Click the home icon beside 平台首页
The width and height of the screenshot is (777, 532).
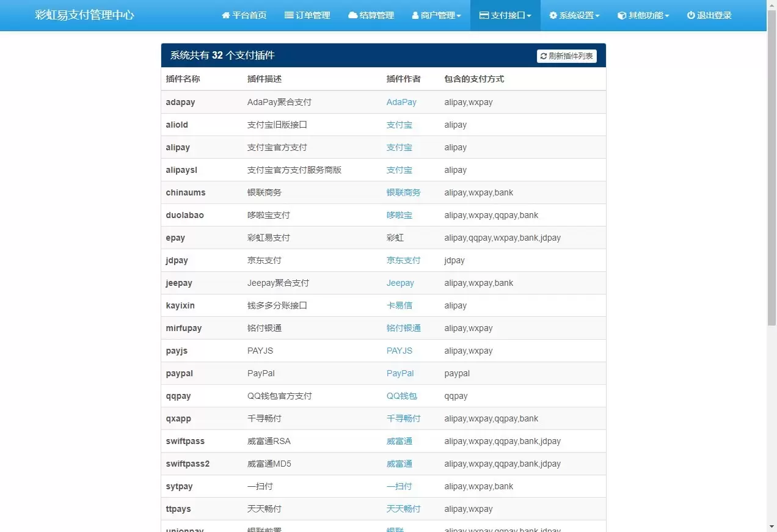pos(226,15)
